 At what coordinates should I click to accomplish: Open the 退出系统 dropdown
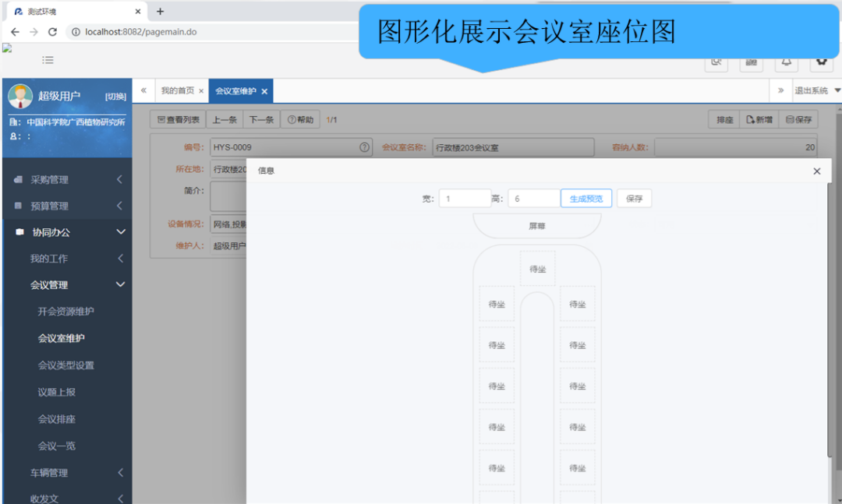click(x=817, y=90)
